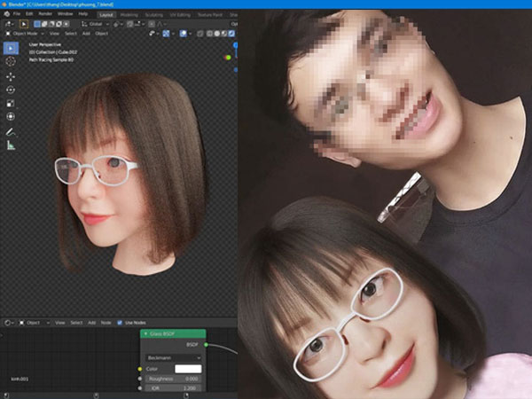Switch viewport shading to Solid
The height and width of the screenshot is (399, 532).
point(217,34)
